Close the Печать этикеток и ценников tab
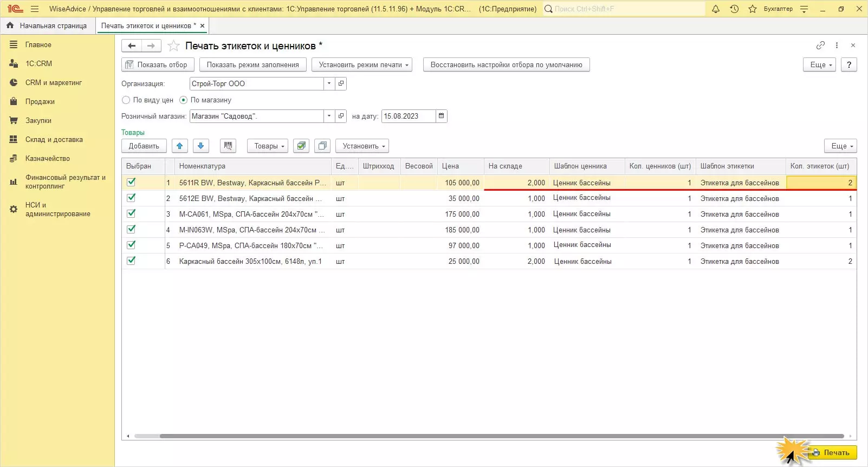Viewport: 868px width, 467px height. coord(203,25)
